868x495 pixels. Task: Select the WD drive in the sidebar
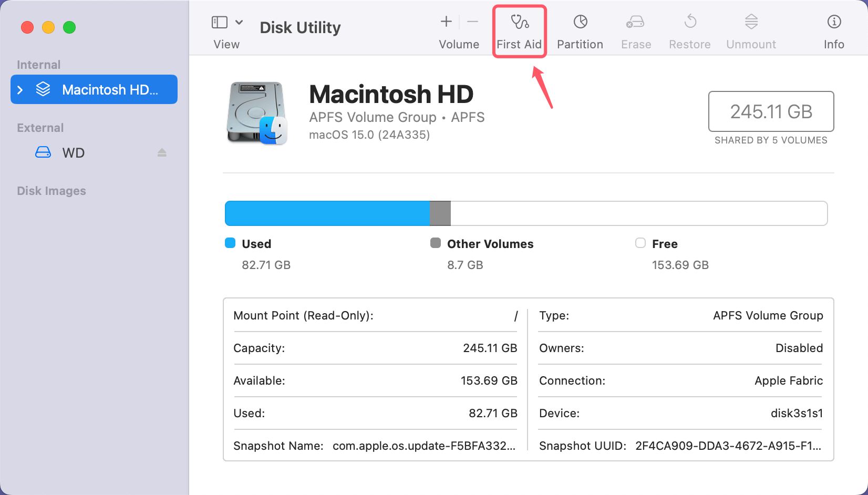tap(74, 152)
